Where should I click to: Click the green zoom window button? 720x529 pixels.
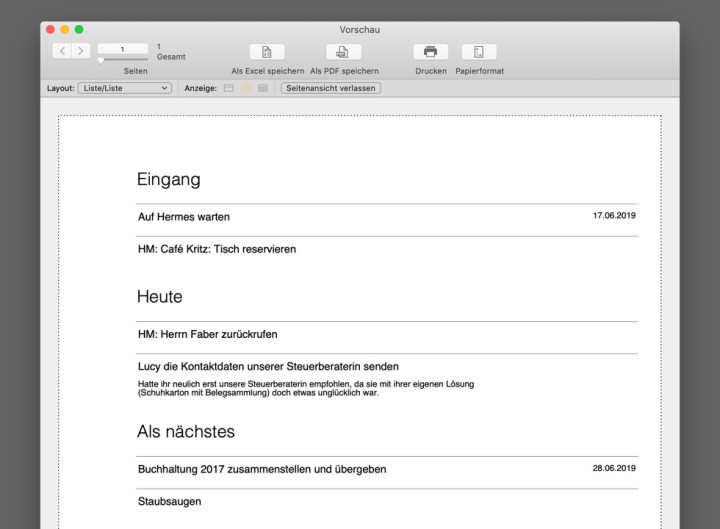(x=79, y=30)
